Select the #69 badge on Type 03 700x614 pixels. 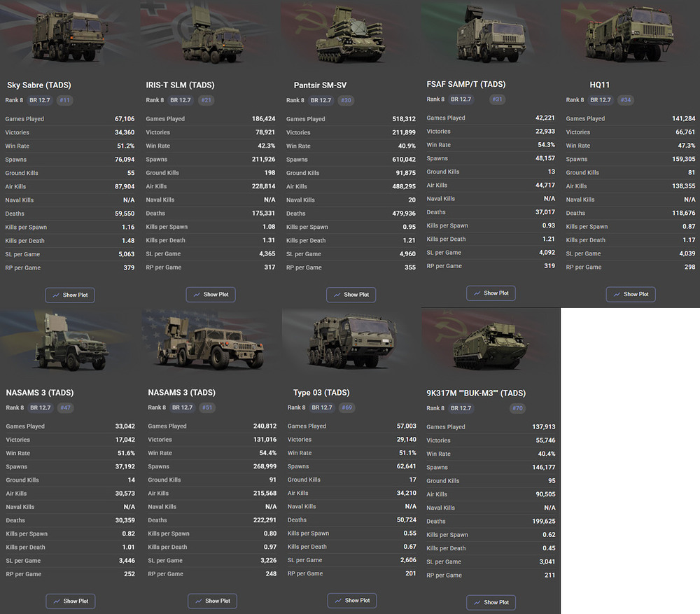click(x=347, y=407)
